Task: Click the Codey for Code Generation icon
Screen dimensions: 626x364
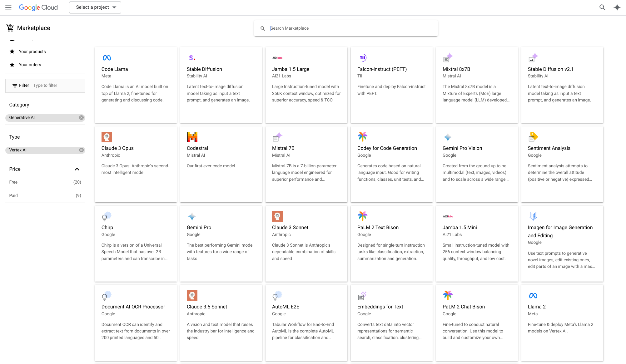Action: point(362,137)
